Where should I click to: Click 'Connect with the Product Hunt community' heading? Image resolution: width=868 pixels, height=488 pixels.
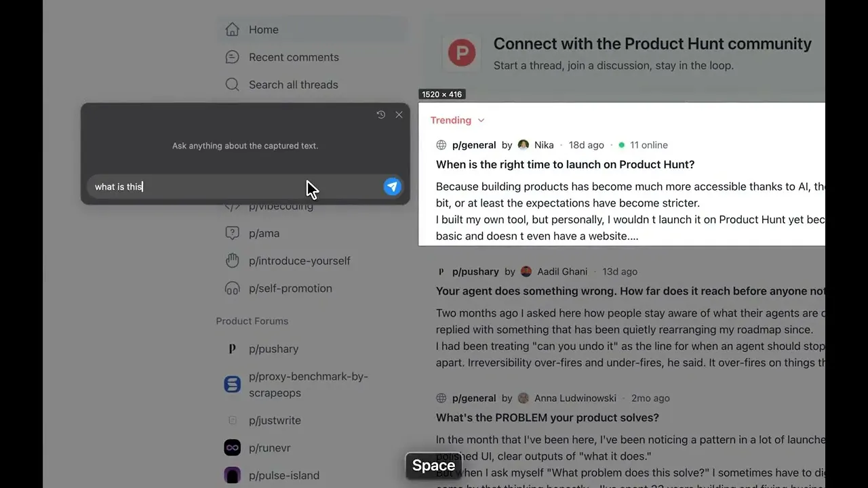point(652,44)
